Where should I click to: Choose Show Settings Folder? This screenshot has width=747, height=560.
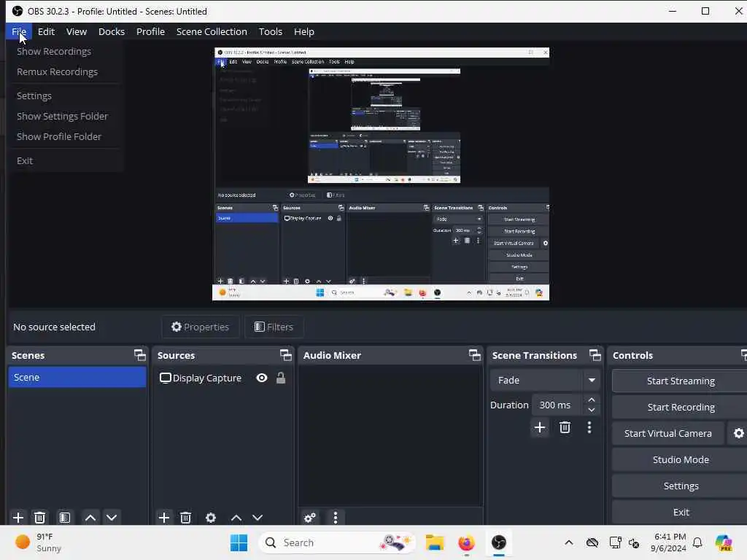65,116
